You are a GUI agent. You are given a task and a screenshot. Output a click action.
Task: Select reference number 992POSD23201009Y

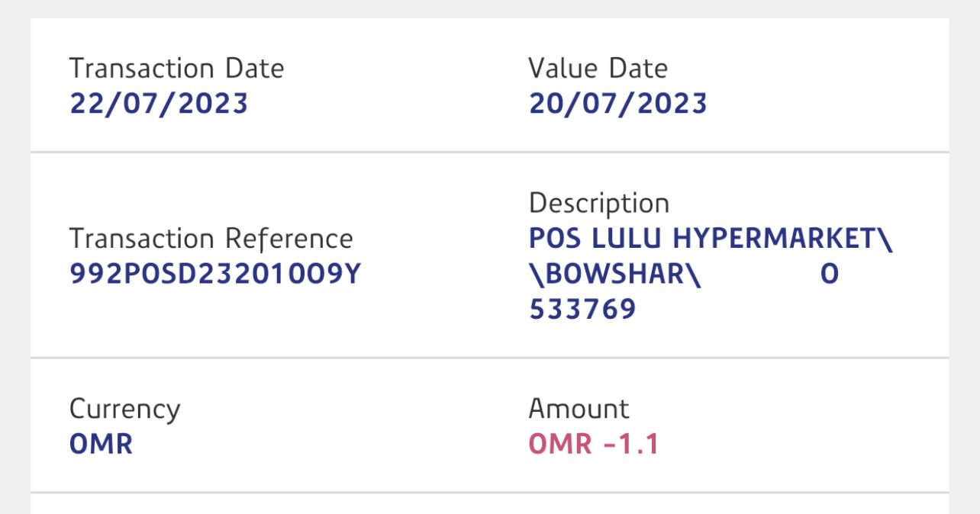[x=214, y=275]
